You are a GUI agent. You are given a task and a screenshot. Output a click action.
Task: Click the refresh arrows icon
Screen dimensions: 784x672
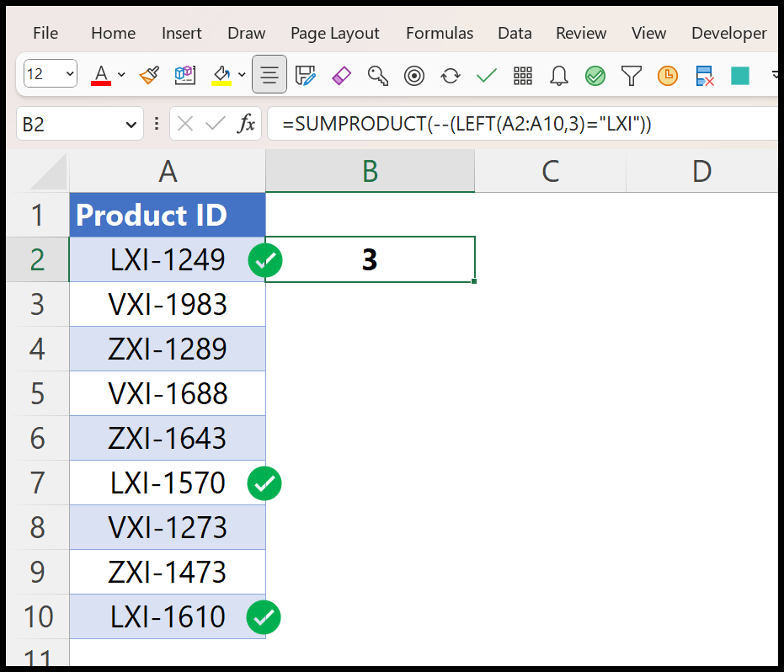(451, 76)
